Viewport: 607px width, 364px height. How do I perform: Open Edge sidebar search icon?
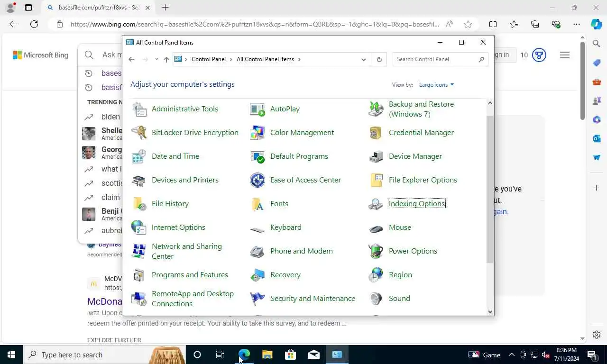[597, 44]
